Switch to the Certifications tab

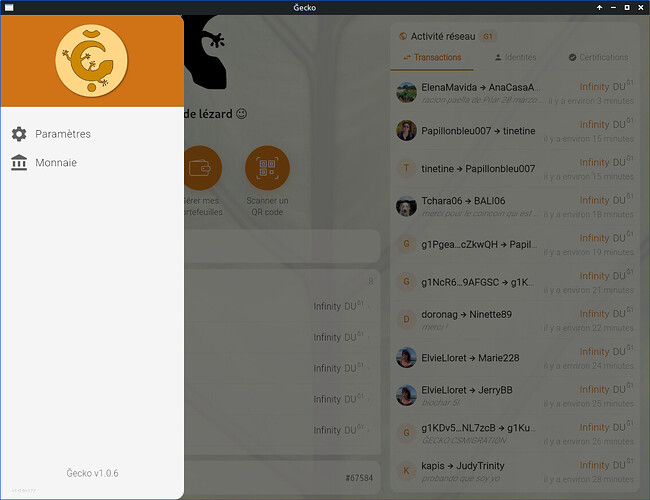click(x=598, y=58)
